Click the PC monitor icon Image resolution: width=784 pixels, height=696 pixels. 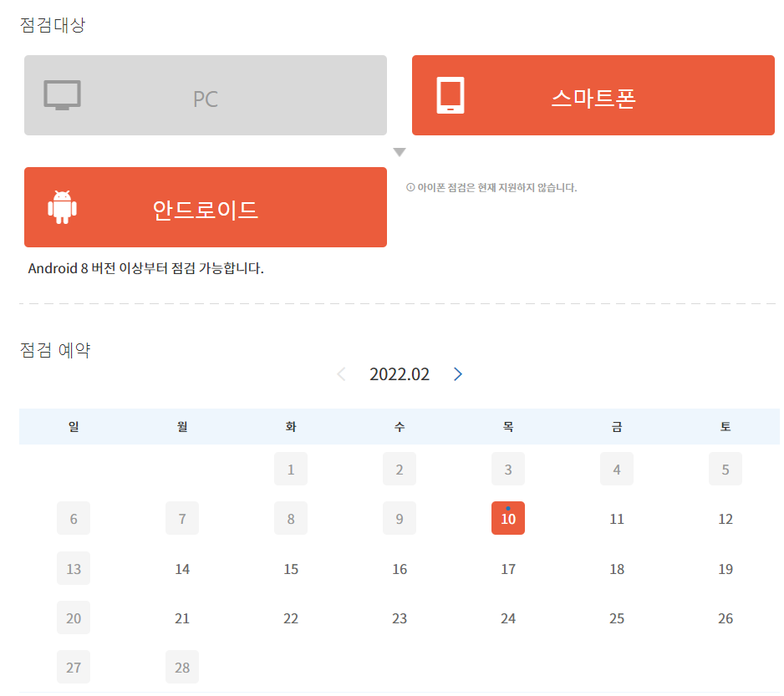point(60,94)
